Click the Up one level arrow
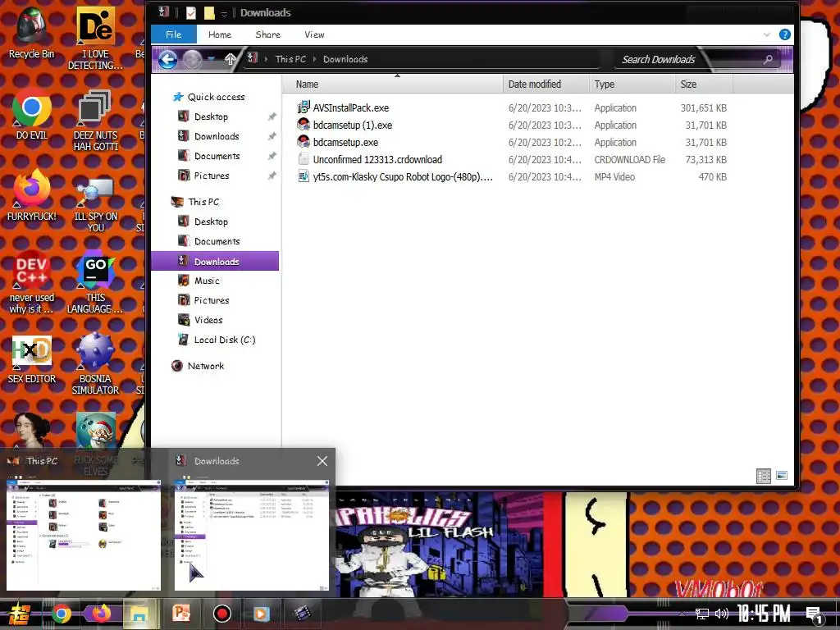 coord(231,59)
